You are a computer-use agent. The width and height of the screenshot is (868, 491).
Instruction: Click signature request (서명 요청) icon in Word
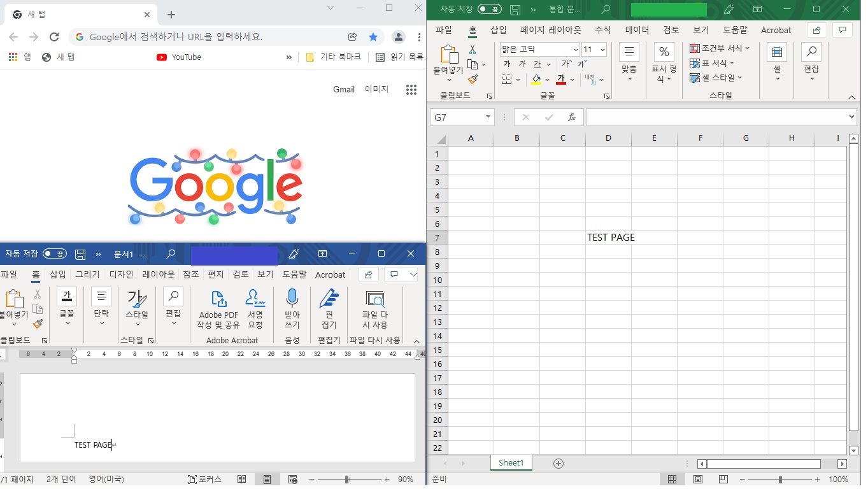pos(255,309)
